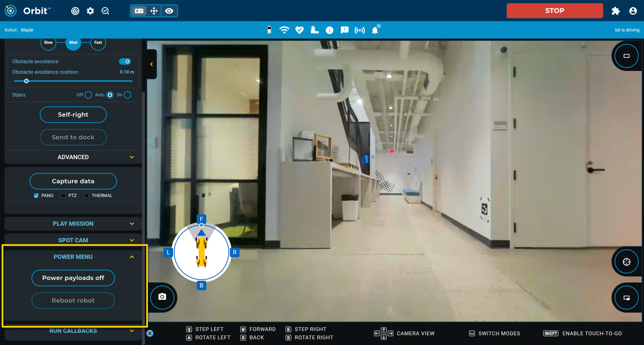Viewport: 644px width, 345px height.
Task: Click the robot leg status icon
Action: 314,30
